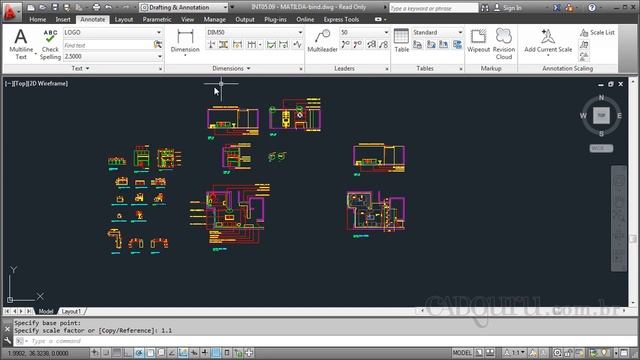The width and height of the screenshot is (640, 360).
Task: Click the command line customize wrench icon
Action: tap(7, 340)
